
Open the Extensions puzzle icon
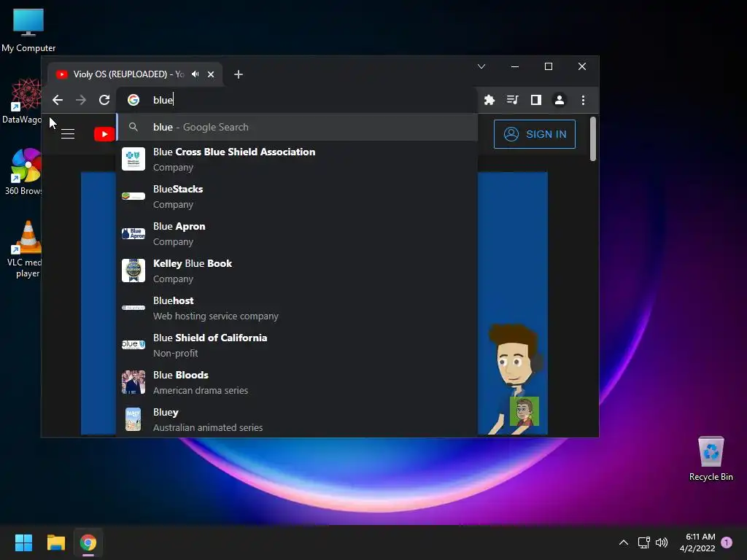489,100
